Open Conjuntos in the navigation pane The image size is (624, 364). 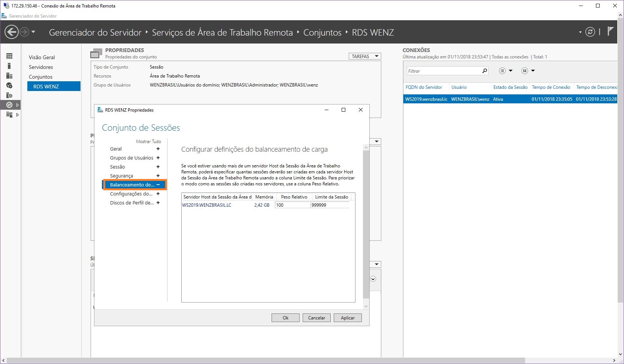(x=40, y=77)
